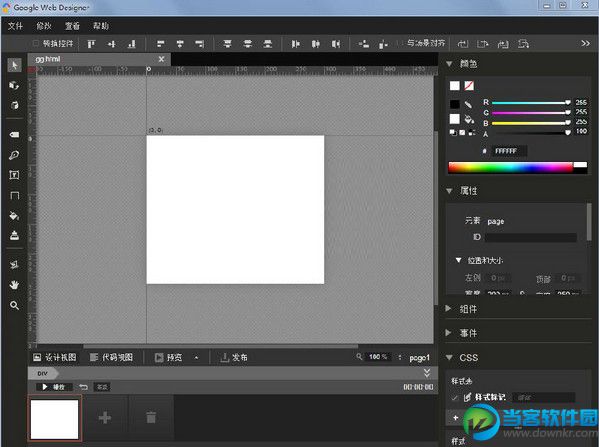The width and height of the screenshot is (599, 447).
Task: Open the 文件 menu
Action: (15, 26)
